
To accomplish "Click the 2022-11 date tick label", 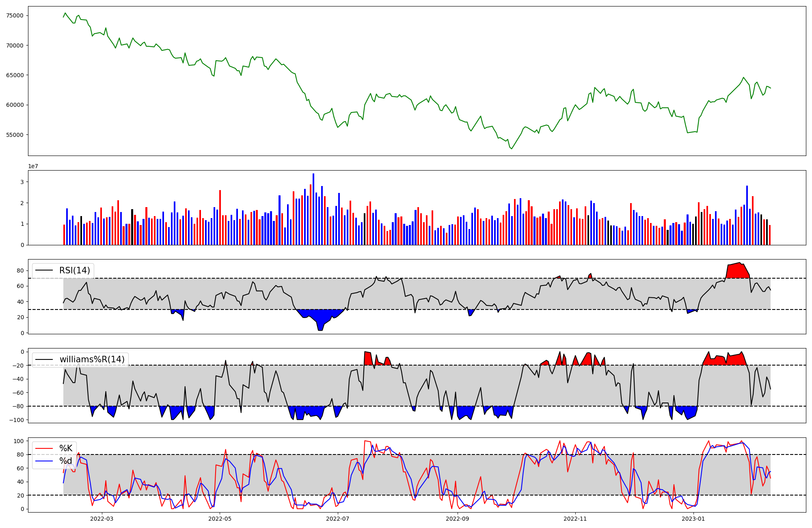I will (575, 519).
